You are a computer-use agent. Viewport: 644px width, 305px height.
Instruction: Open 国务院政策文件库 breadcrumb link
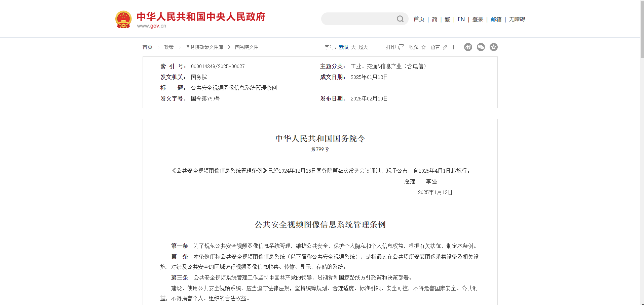pyautogui.click(x=204, y=47)
